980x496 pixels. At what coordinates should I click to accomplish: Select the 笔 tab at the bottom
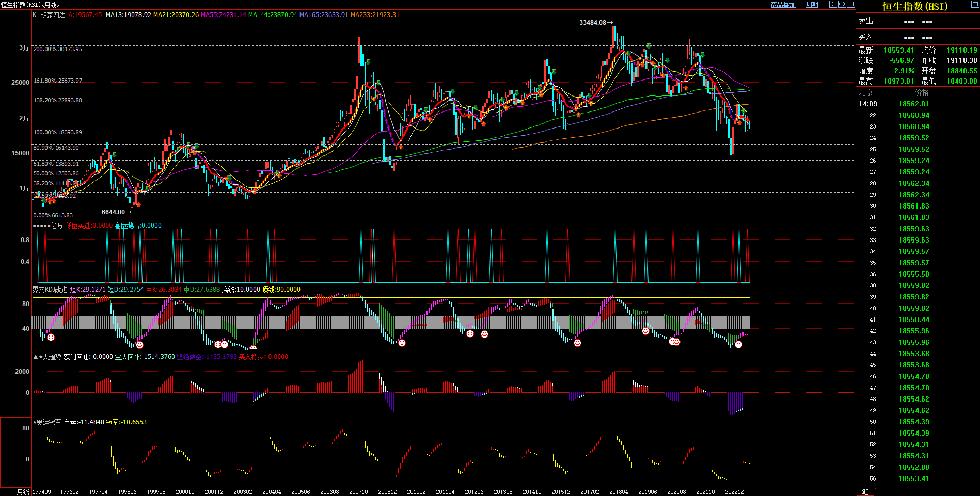pyautogui.click(x=865, y=492)
